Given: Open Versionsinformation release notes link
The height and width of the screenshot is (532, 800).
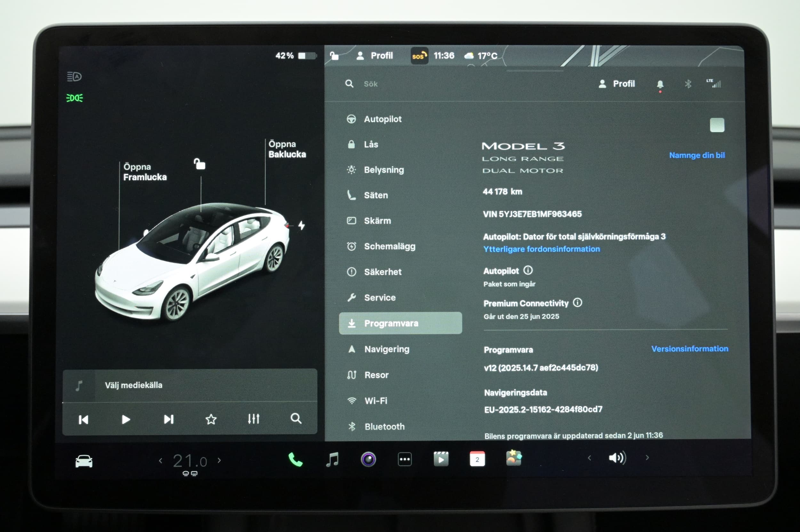Looking at the screenshot, I should point(690,349).
